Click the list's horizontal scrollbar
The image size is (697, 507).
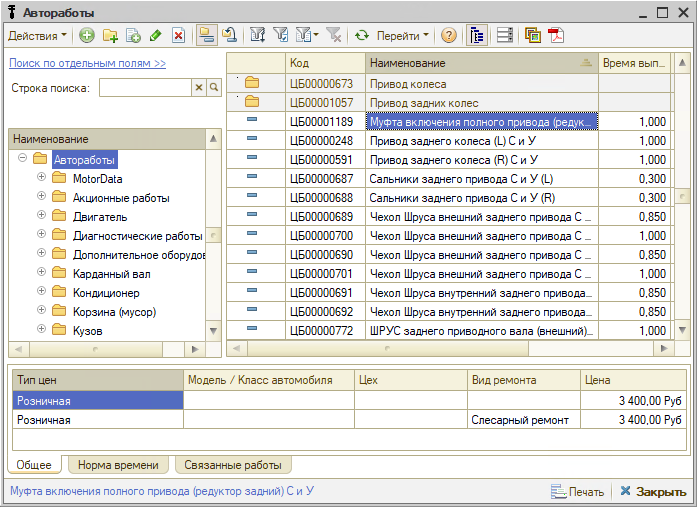(450, 348)
